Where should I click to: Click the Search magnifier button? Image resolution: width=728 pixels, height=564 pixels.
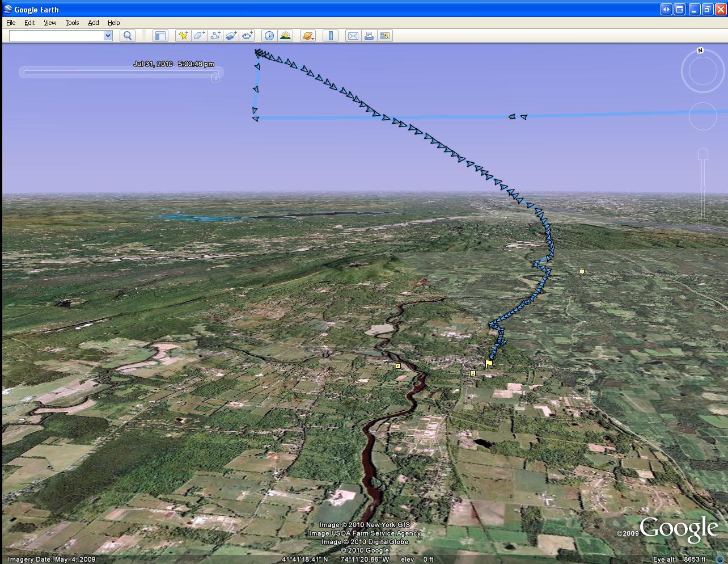(128, 36)
